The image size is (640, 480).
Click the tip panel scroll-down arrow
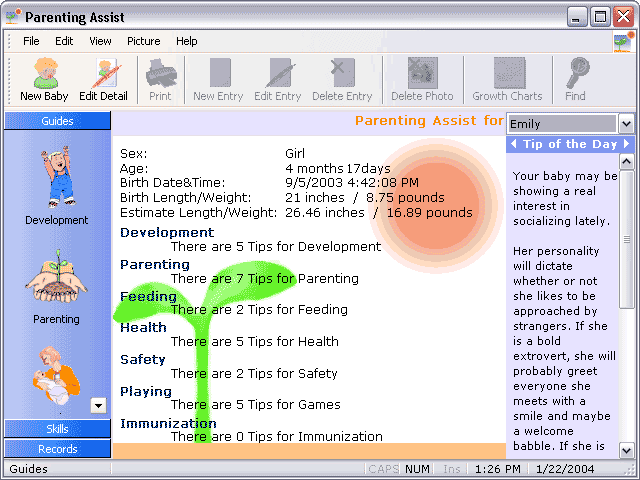[x=627, y=451]
